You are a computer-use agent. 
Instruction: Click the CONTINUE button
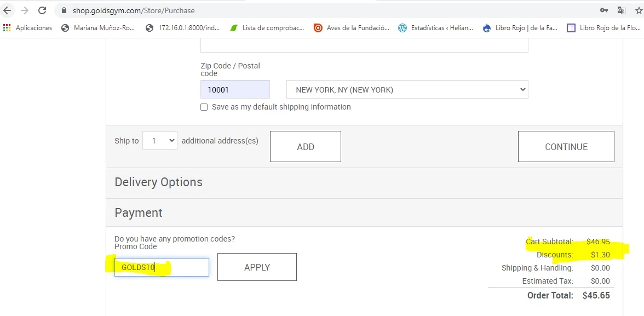point(566,147)
